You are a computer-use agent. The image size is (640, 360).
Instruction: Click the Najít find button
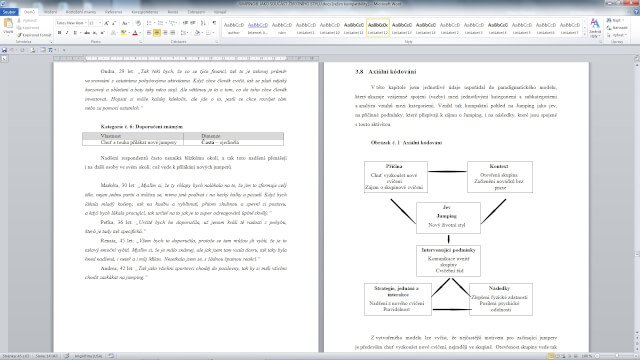616,20
